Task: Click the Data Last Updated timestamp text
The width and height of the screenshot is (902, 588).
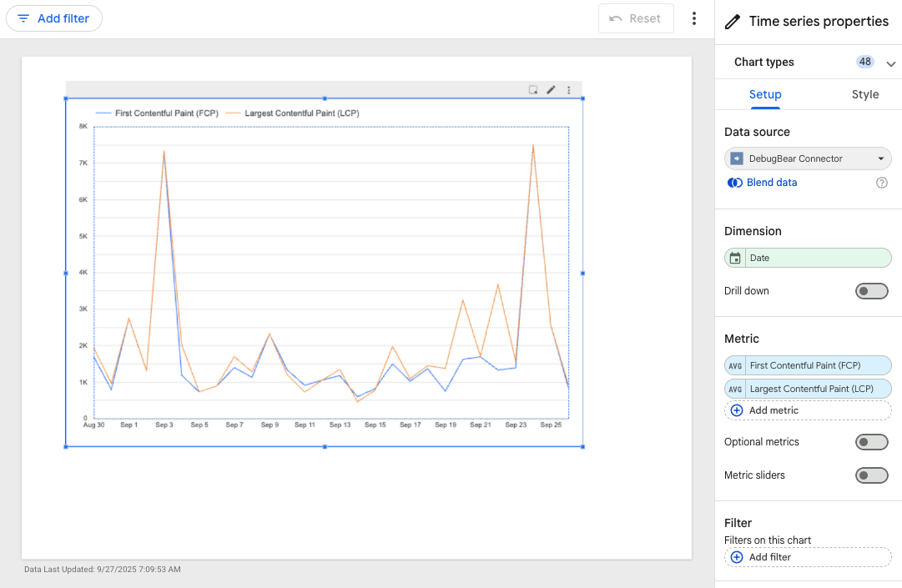Action: tap(103, 570)
